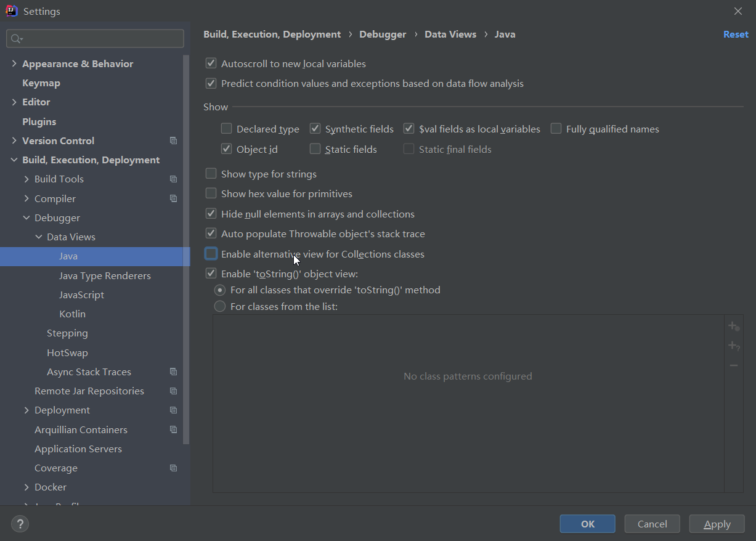
Task: Click the Reset link
Action: [736, 35]
